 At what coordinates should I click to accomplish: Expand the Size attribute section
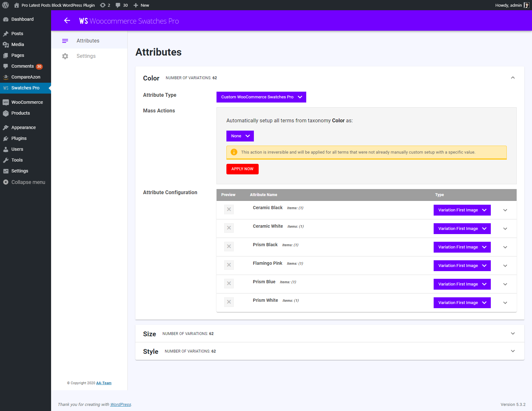[x=513, y=333]
